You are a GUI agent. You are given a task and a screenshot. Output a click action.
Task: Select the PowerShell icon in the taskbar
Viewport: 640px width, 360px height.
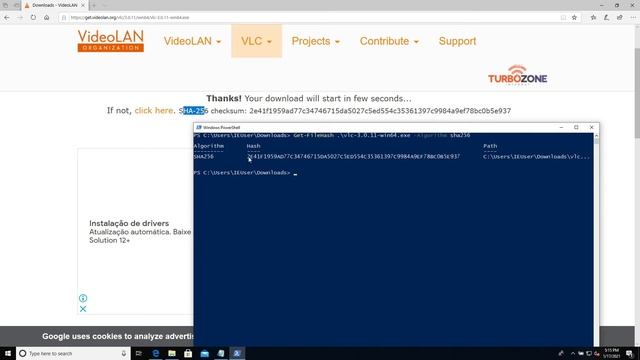[x=237, y=353]
